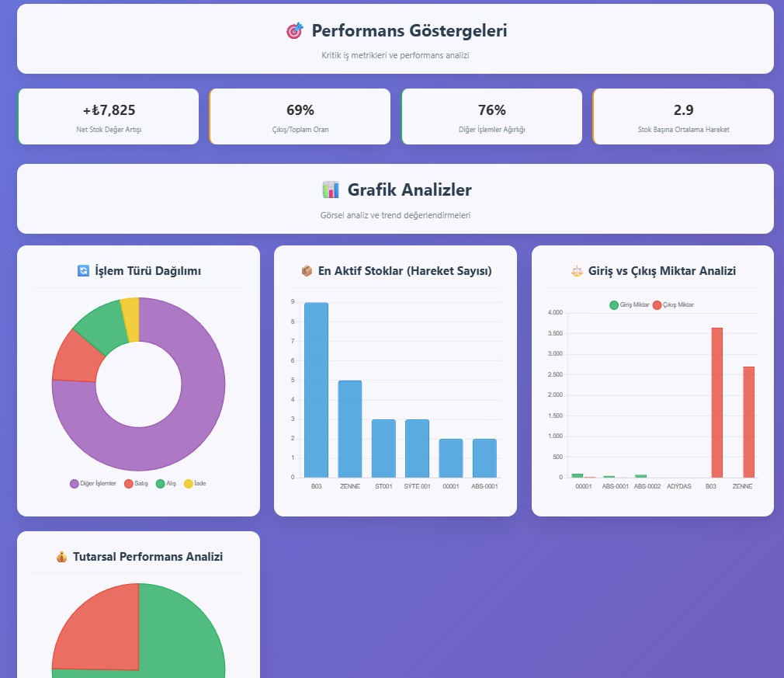Click the Görsel analiz ve trend subtitle
The width and height of the screenshot is (784, 678).
pyautogui.click(x=395, y=215)
